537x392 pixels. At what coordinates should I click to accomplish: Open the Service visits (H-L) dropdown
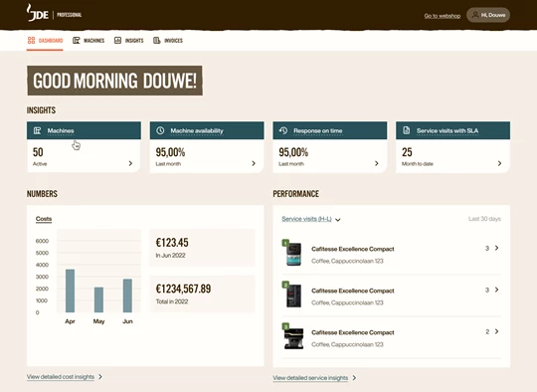[x=311, y=219]
